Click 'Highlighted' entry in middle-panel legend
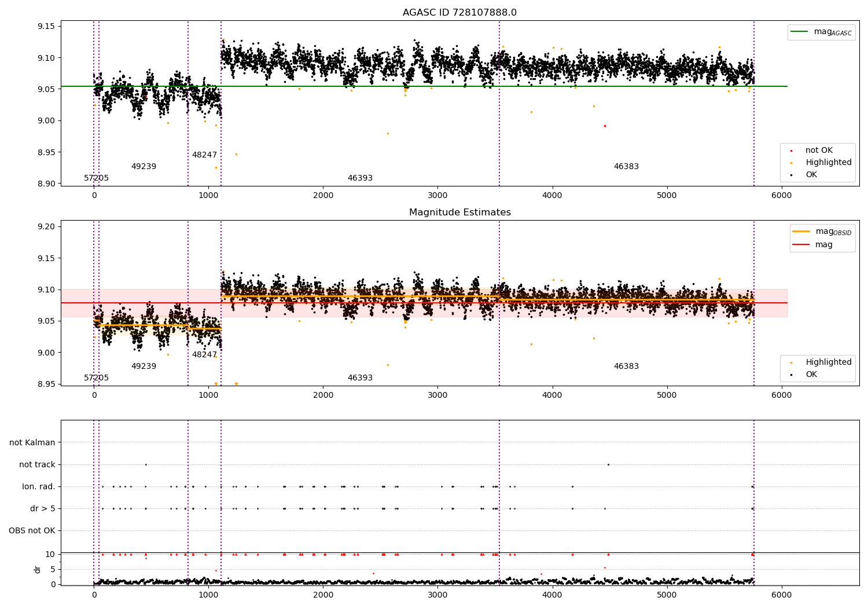 829,362
